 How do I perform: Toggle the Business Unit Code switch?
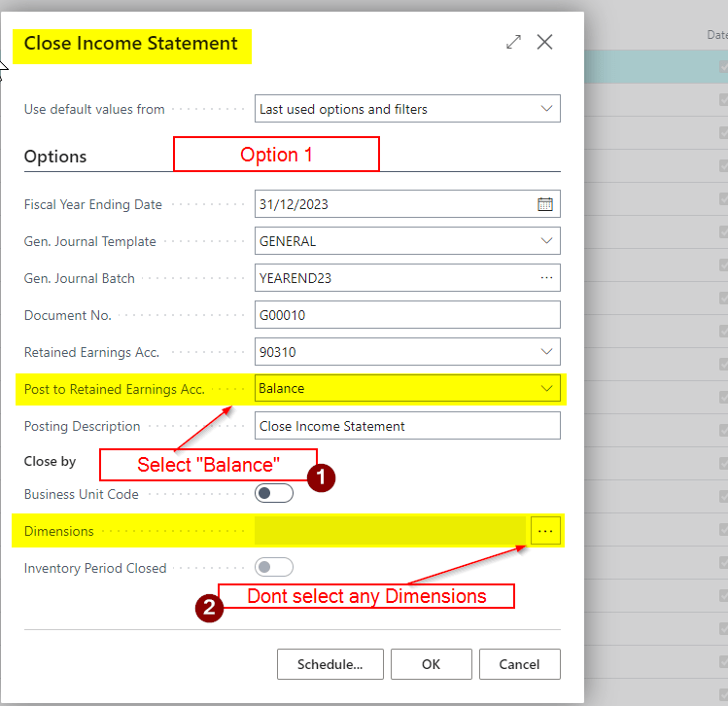click(273, 494)
